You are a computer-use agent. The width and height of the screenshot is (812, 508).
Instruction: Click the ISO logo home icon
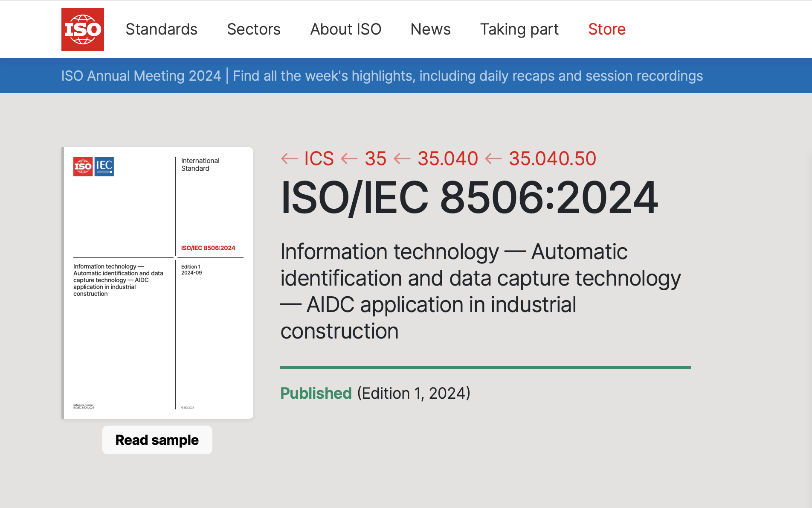click(83, 29)
